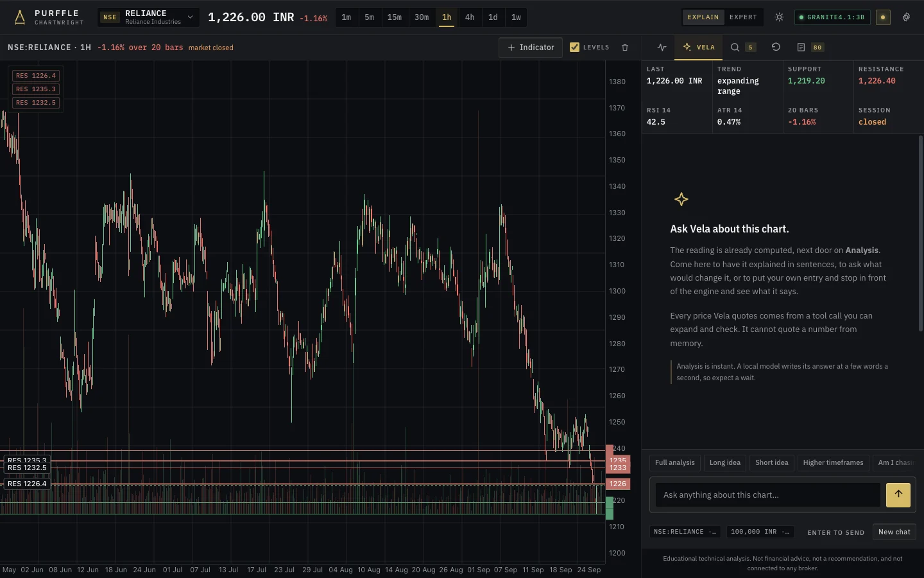This screenshot has height=578, width=924.
Task: Switch to the 5m timeframe
Action: pos(370,17)
